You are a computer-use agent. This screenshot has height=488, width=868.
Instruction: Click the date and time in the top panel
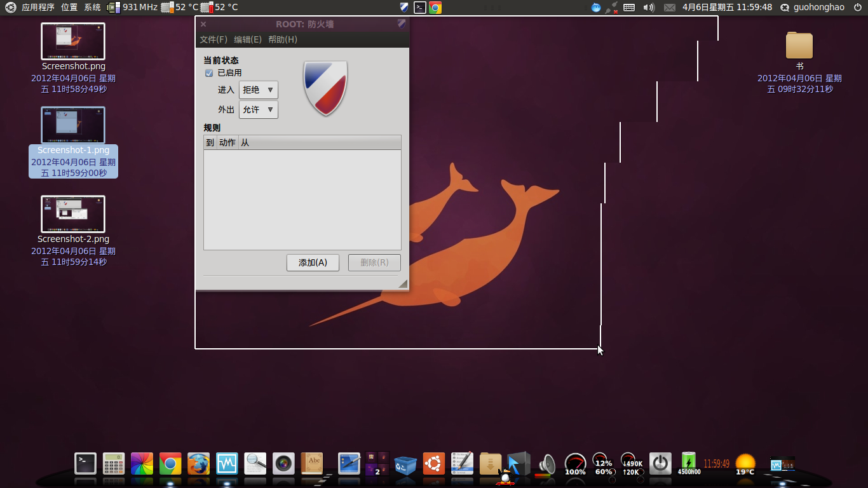[x=727, y=8]
